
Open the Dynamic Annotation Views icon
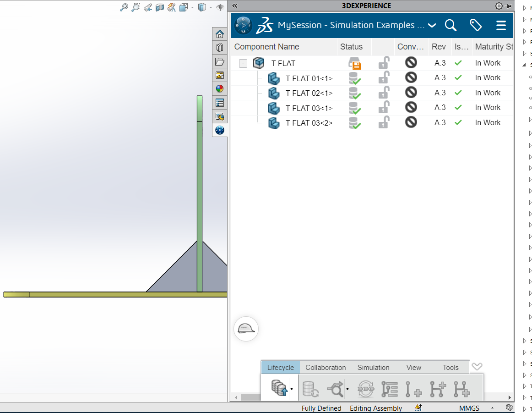click(x=171, y=7)
